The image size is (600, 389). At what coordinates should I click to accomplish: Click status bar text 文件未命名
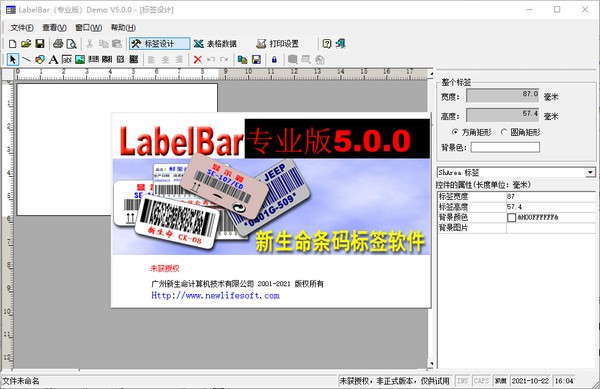coord(21,381)
